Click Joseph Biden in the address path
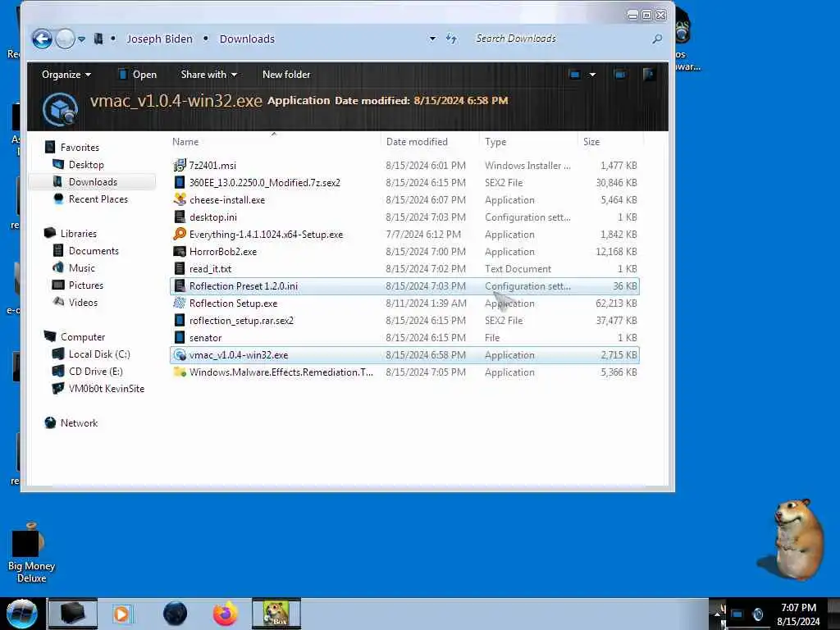 click(x=159, y=39)
